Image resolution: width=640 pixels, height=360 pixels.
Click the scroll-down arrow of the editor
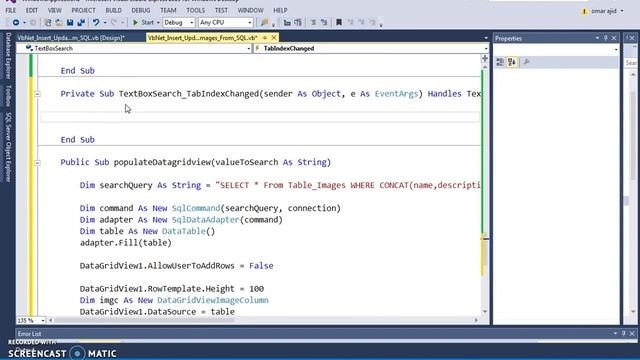click(484, 312)
